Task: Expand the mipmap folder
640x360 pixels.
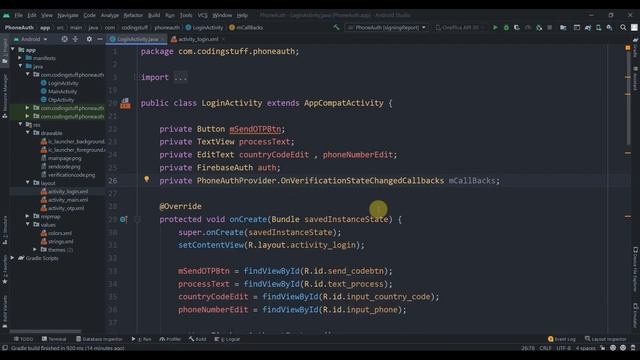Action: click(x=28, y=216)
